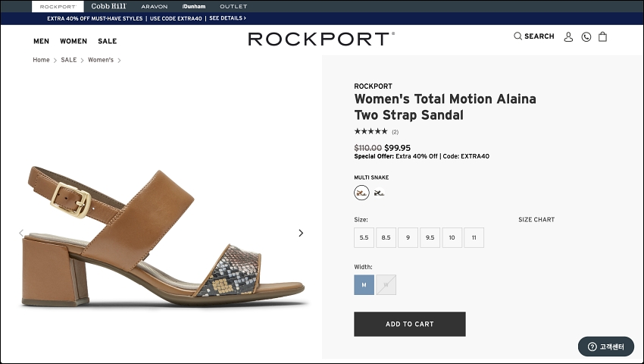Image resolution: width=644 pixels, height=364 pixels.
Task: Open the 고객센터 help chat button
Action: click(606, 347)
